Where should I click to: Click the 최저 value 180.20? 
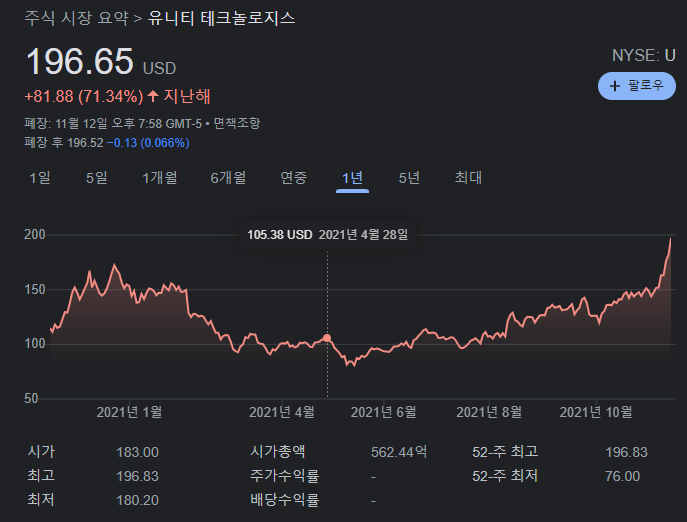(137, 501)
